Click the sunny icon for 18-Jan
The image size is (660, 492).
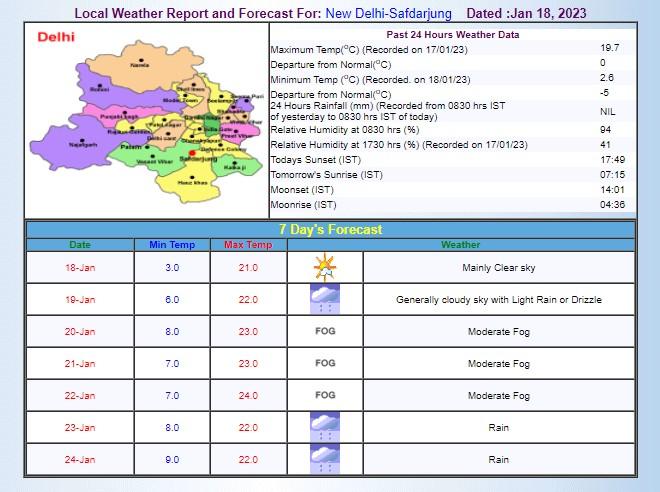[x=324, y=267]
